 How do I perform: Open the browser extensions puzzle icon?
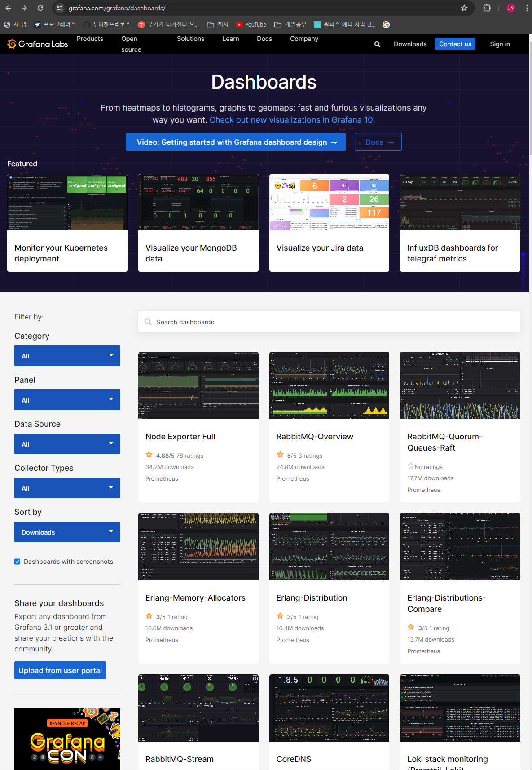[x=487, y=8]
